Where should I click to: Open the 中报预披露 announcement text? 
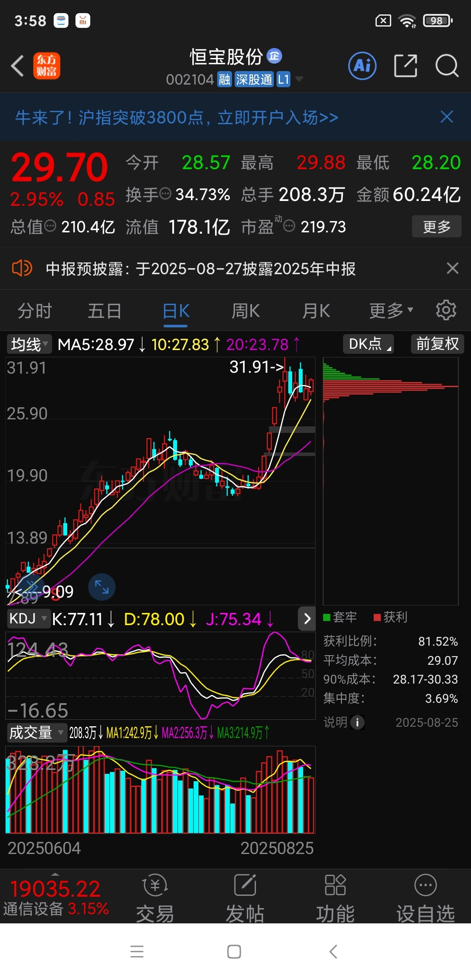point(201,269)
